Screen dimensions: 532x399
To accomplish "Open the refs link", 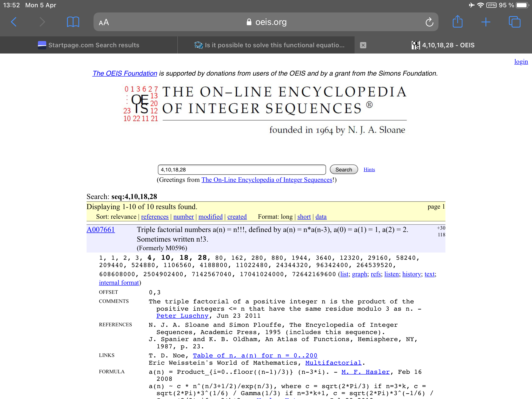I will pos(376,274).
